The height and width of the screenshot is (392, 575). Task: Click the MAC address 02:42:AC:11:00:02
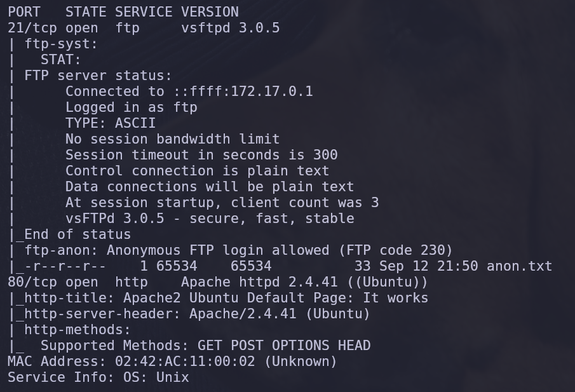[x=185, y=362]
